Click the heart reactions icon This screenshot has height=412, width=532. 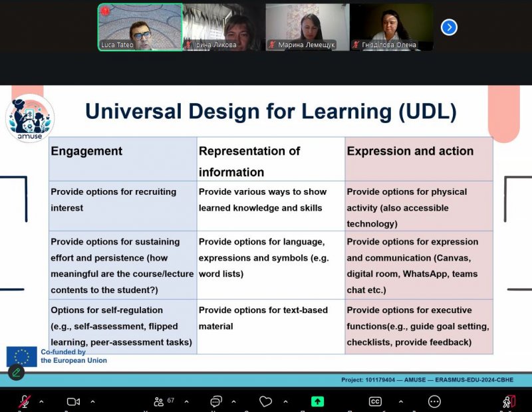pos(266,401)
